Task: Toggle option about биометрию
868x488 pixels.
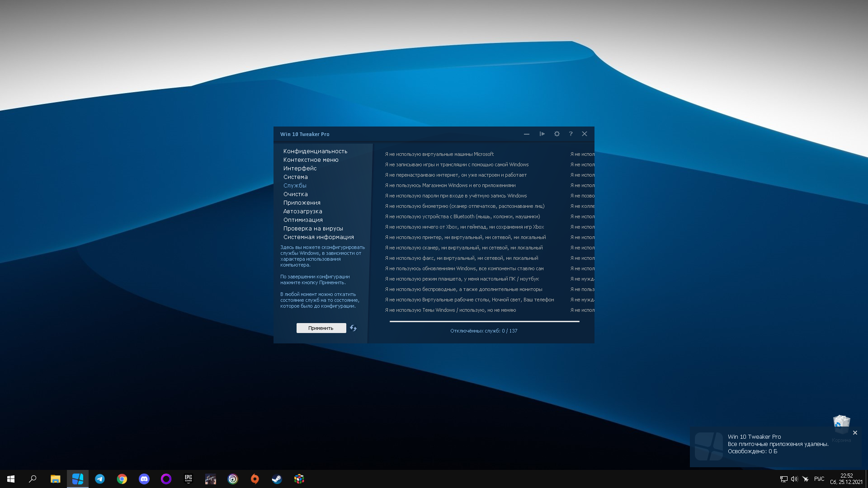Action: point(464,206)
